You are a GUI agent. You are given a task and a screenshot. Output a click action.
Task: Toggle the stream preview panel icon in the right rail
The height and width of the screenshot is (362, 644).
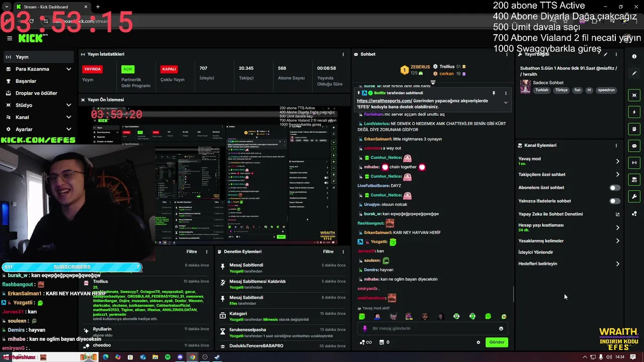click(x=634, y=96)
